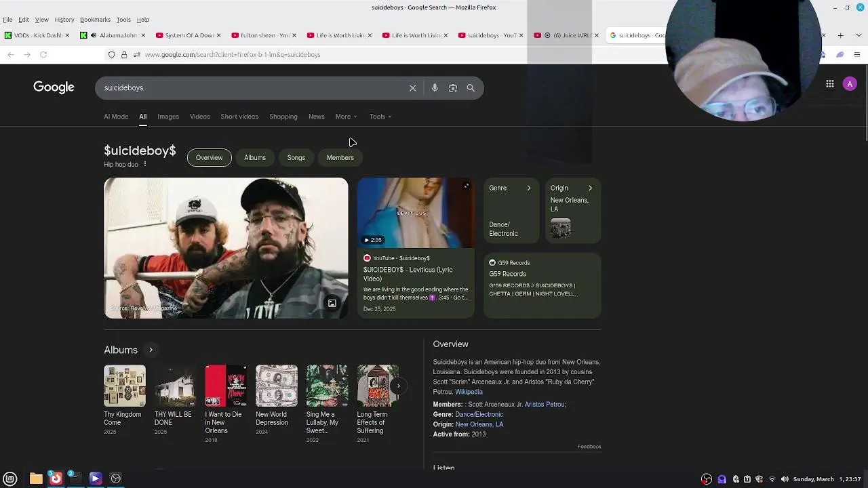868x488 pixels.
Task: Expand the Albums section arrow
Action: [151, 350]
